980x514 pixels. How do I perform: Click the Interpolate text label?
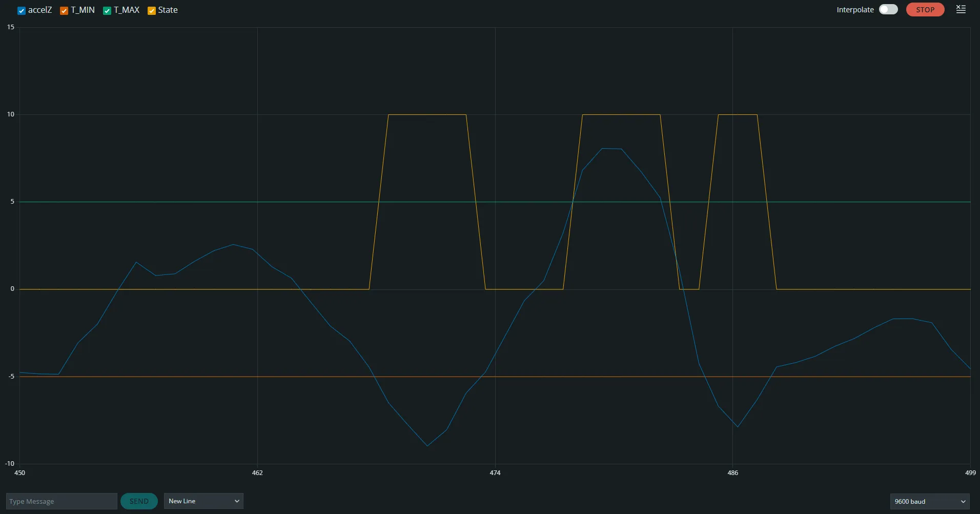point(855,10)
